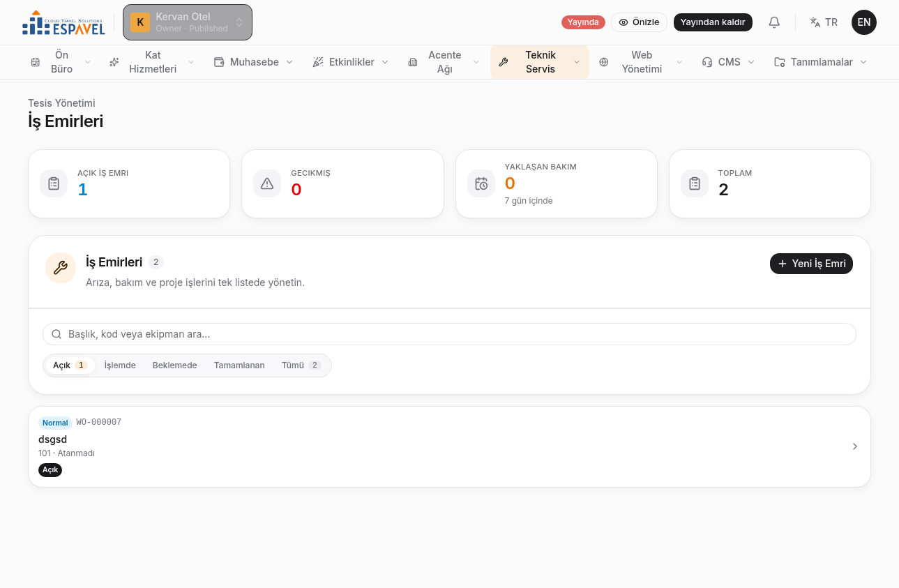Open the Kervan Otel property switcher
The image size is (899, 588).
coord(188,22)
